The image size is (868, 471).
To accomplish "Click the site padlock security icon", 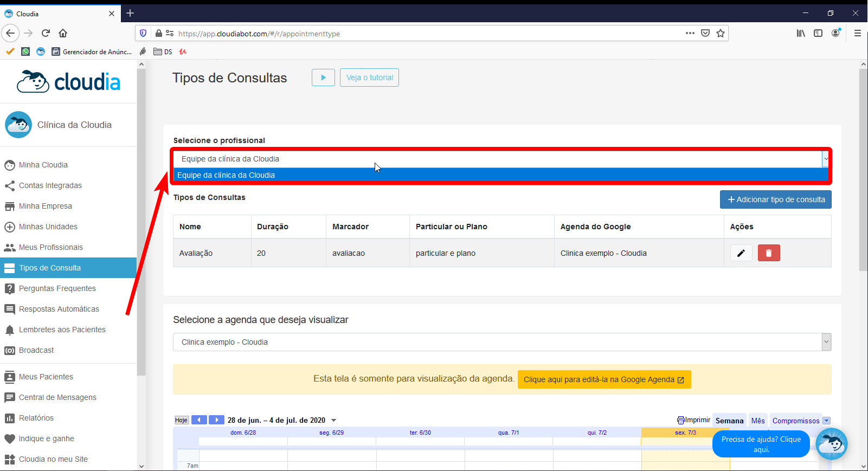I will pyautogui.click(x=159, y=33).
